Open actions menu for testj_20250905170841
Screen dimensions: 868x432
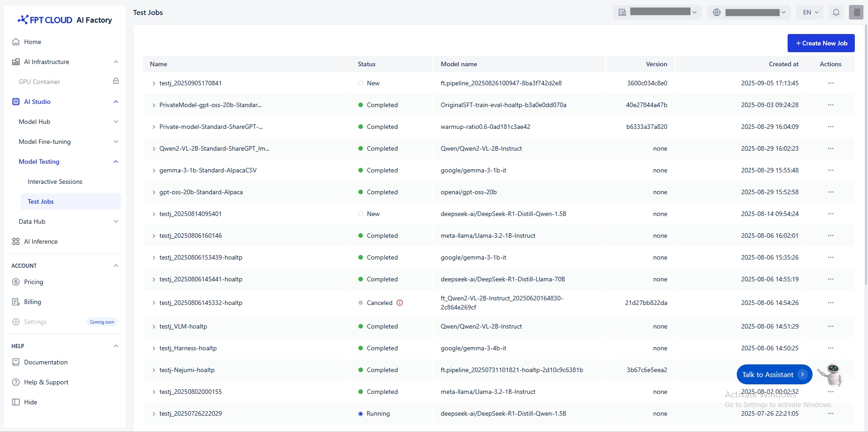tap(830, 83)
